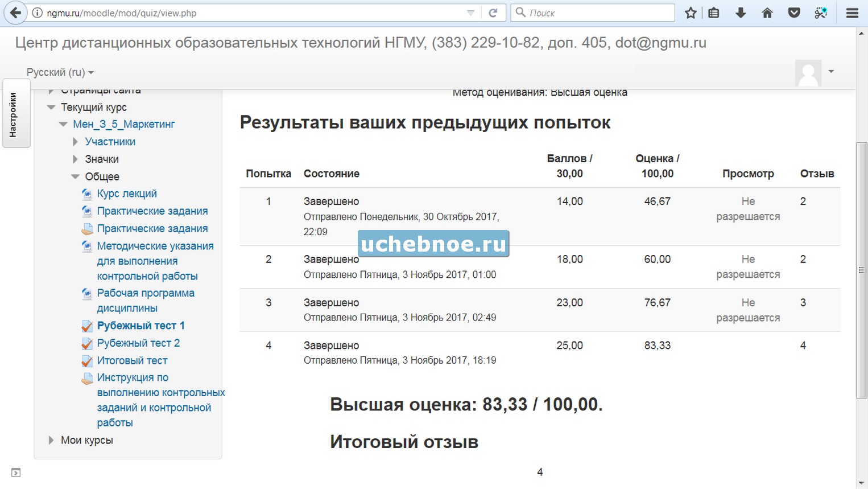
Task: Open Рубежный тест 2 link
Action: (x=138, y=343)
